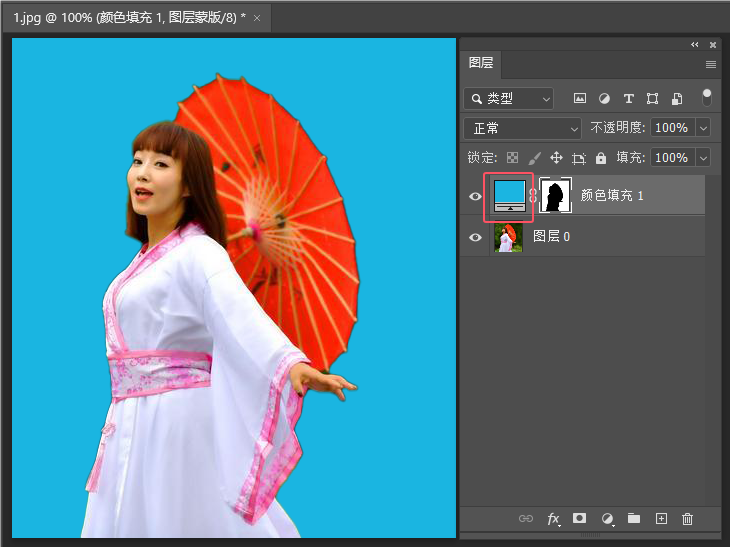Lock all padlock icon
Viewport: 730px width, 547px height.
601,158
